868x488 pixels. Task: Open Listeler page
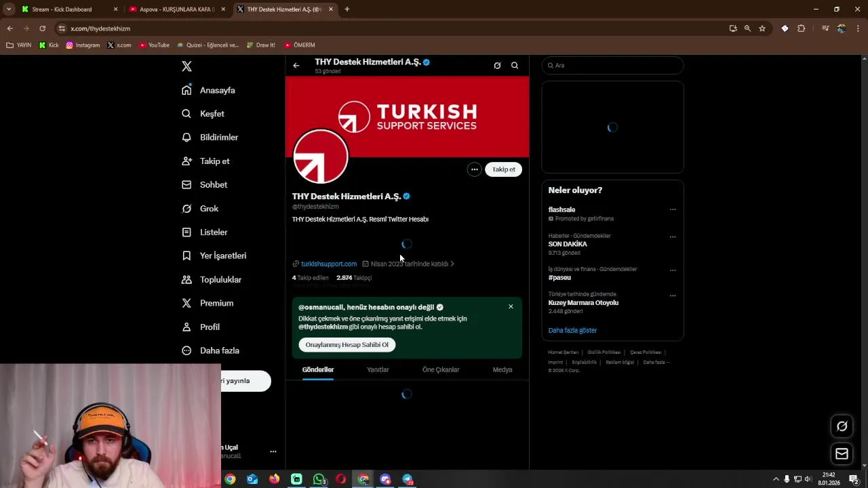tap(204, 232)
